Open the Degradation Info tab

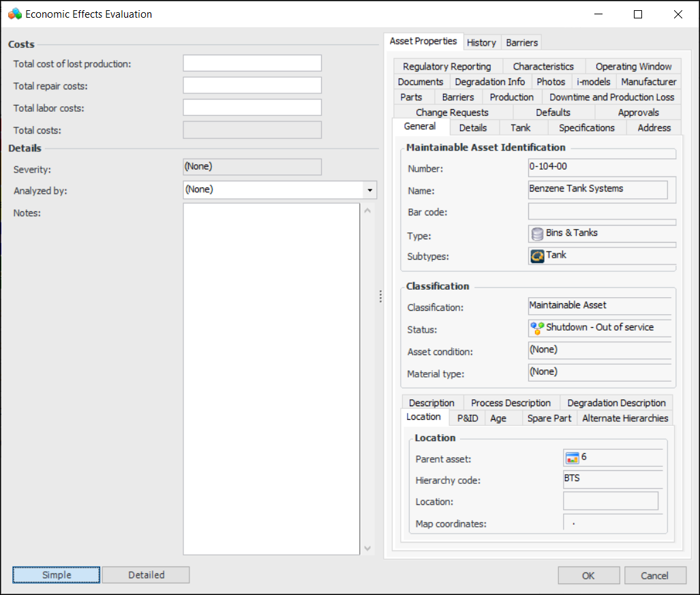click(x=489, y=82)
